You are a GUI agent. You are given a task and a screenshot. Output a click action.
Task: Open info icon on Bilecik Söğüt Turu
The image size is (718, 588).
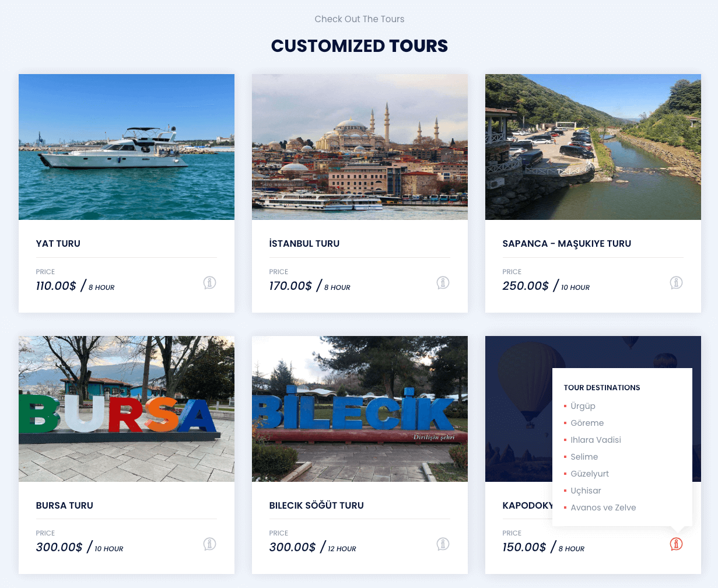pyautogui.click(x=443, y=544)
